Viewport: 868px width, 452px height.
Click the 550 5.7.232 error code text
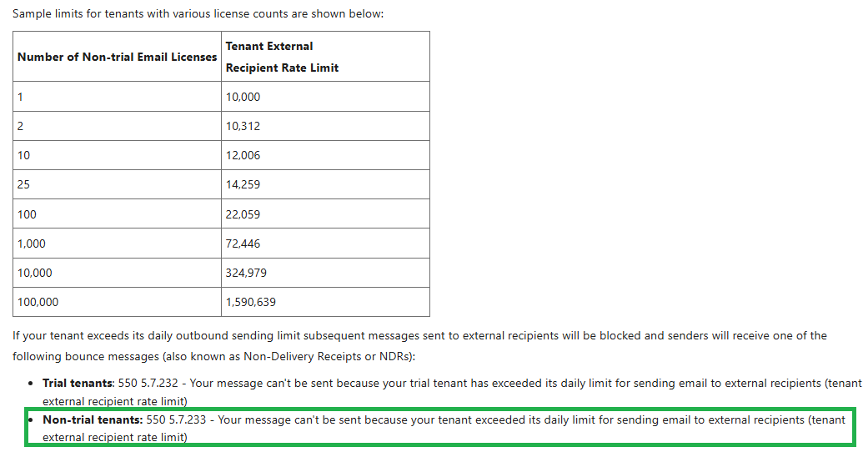[148, 384]
